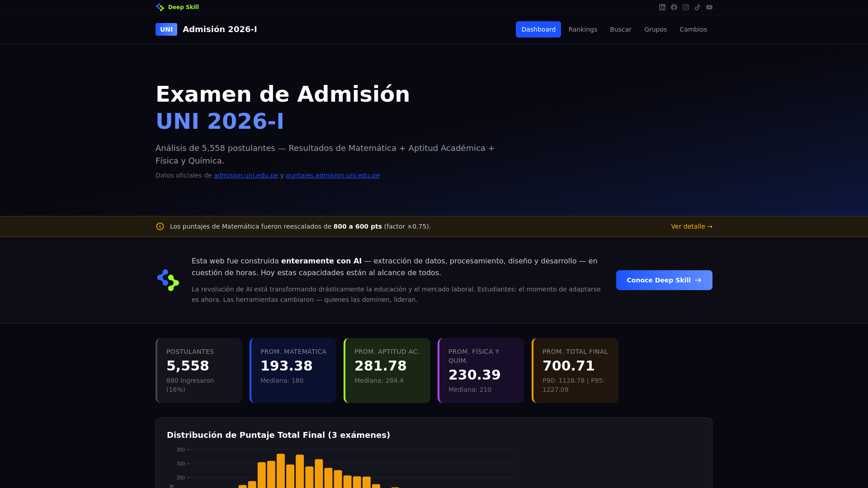Image resolution: width=868 pixels, height=488 pixels.
Task: Click the Distribución de Puntaje Total Final heading
Action: click(x=278, y=435)
